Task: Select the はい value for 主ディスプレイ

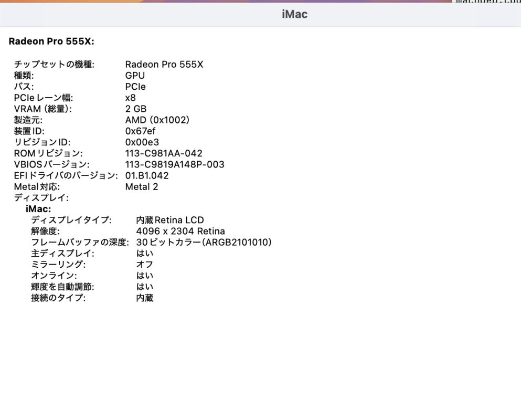Action: (x=145, y=254)
